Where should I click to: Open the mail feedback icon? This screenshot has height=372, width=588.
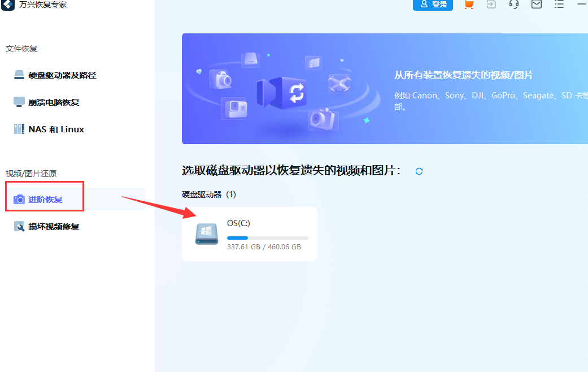pyautogui.click(x=536, y=5)
